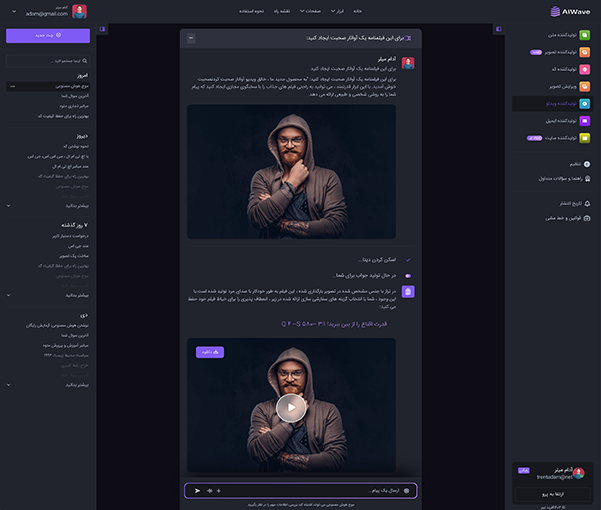601x510 pixels.
Task: Open chat 'آخرین سوال شما' under Today
Action: [75, 96]
